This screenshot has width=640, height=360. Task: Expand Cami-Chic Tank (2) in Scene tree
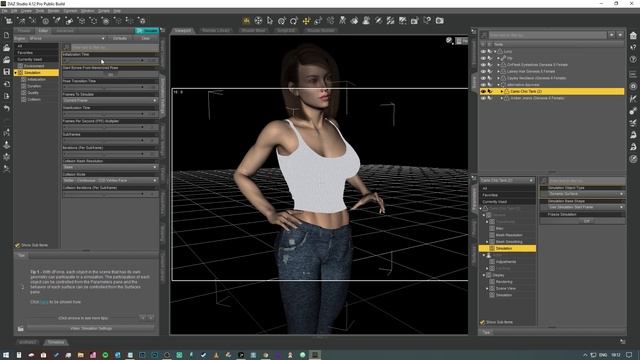[502, 91]
